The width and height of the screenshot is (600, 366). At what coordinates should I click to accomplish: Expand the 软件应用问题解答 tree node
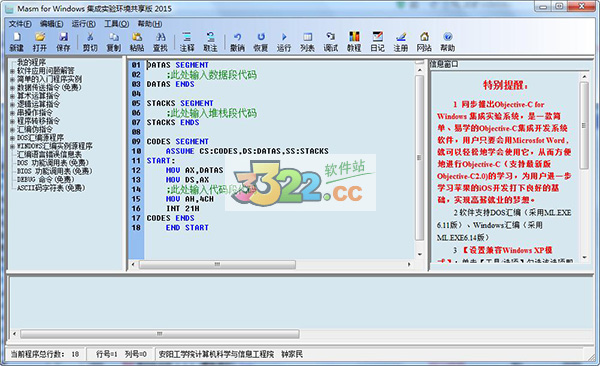(12, 71)
